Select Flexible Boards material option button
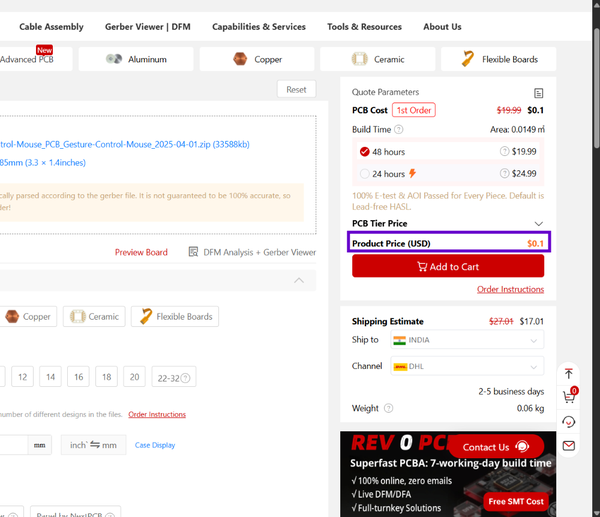 point(175,316)
